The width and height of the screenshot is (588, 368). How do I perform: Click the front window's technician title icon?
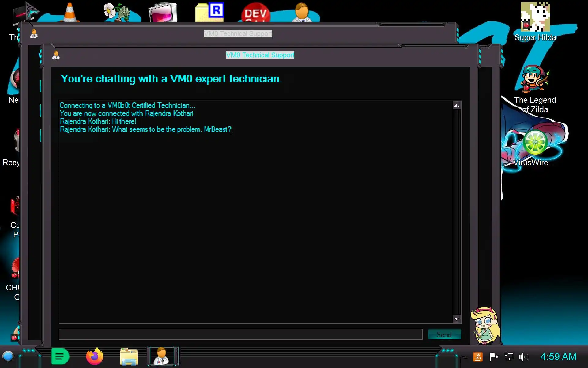56,55
